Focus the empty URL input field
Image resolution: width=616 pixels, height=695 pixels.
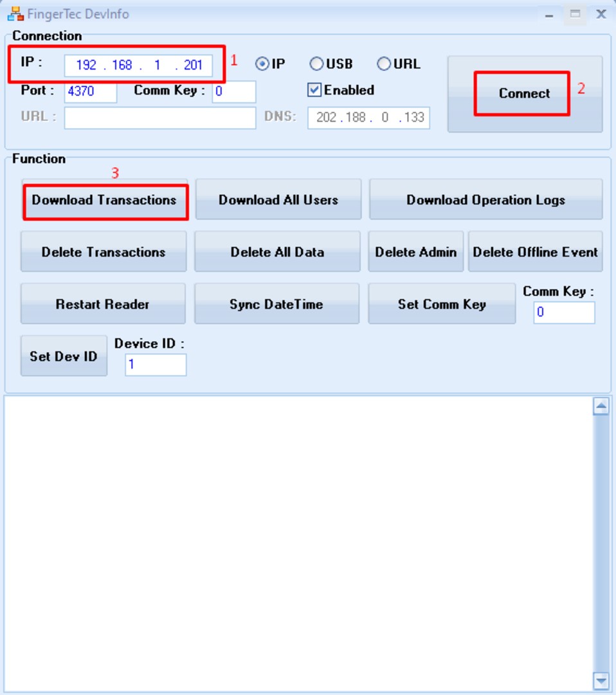(x=160, y=118)
